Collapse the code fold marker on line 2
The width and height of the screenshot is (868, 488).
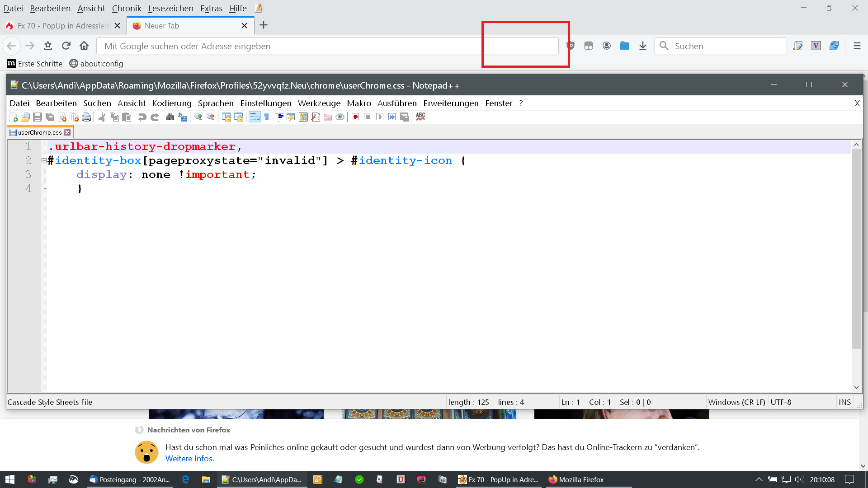(44, 160)
